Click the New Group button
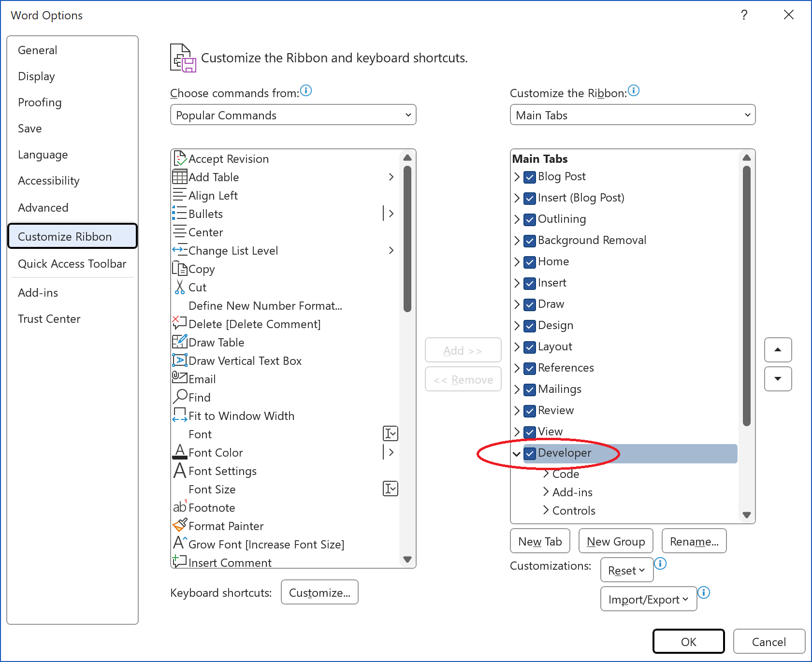The width and height of the screenshot is (812, 662). pyautogui.click(x=616, y=541)
